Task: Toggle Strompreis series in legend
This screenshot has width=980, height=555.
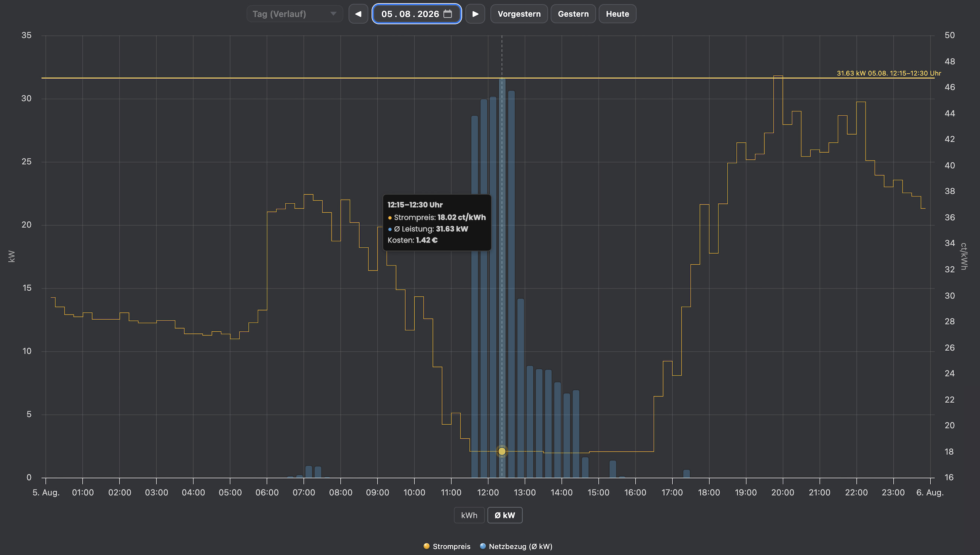Action: pos(447,546)
